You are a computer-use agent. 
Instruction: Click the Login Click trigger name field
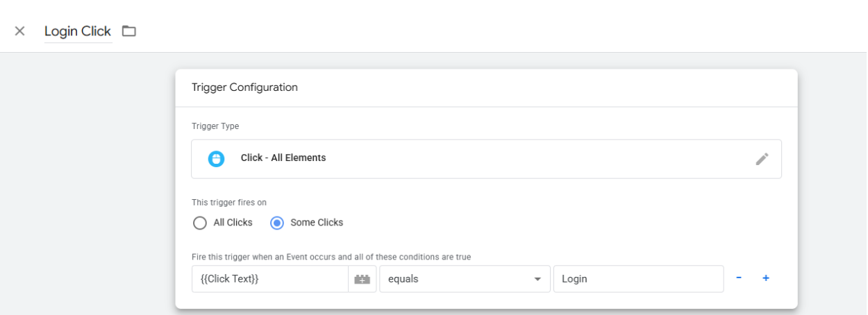[78, 31]
